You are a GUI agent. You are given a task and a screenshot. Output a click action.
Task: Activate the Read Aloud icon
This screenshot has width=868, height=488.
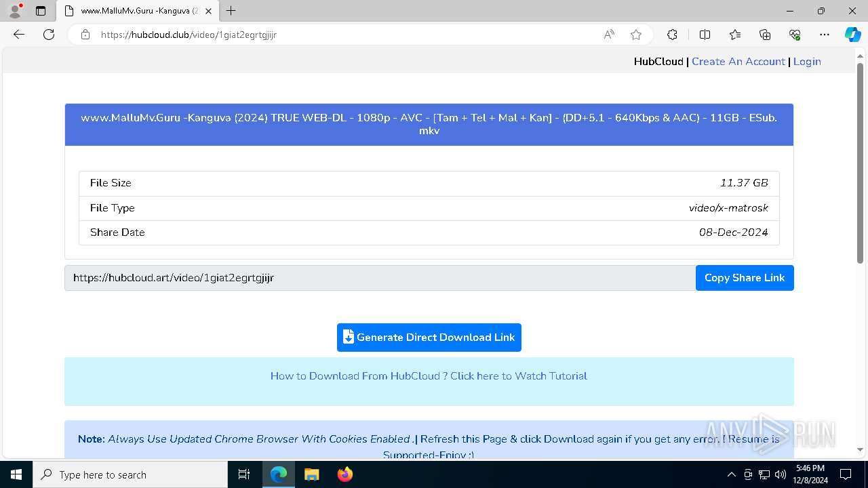(x=609, y=35)
